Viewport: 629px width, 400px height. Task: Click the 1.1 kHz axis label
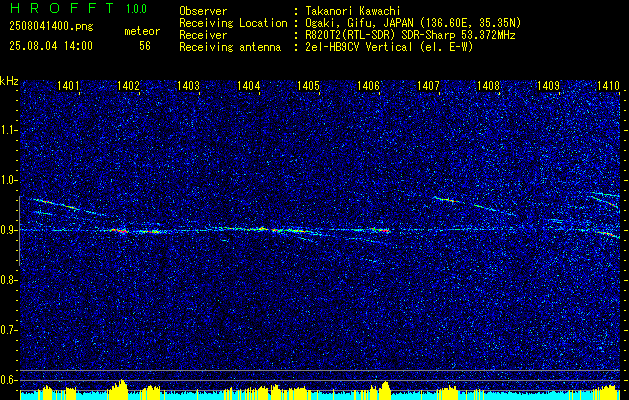pos(8,130)
